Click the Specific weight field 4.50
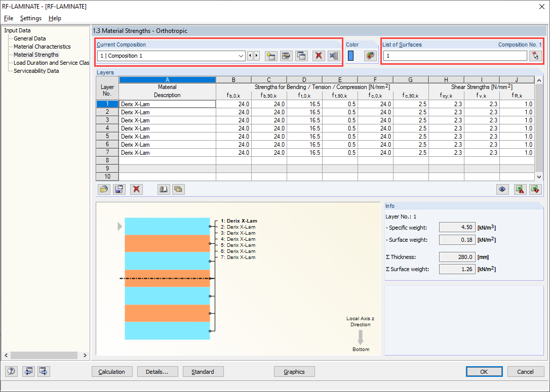This screenshot has width=550, height=392. click(457, 227)
